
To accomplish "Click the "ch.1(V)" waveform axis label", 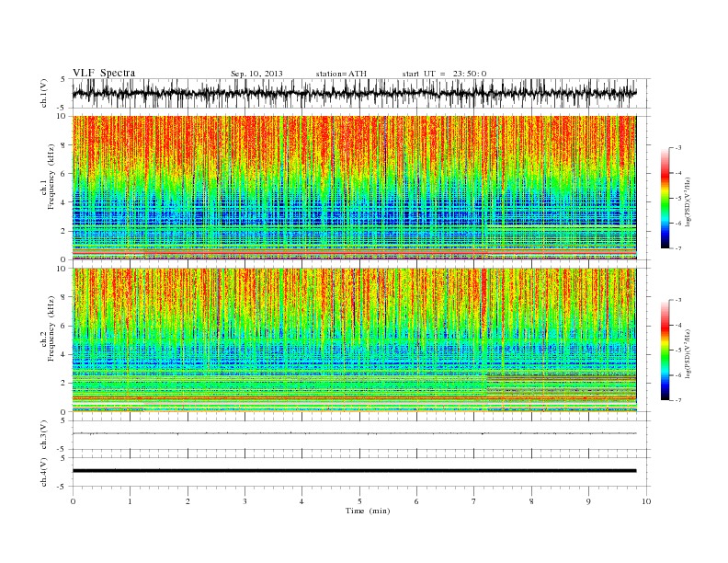I will coord(44,93).
